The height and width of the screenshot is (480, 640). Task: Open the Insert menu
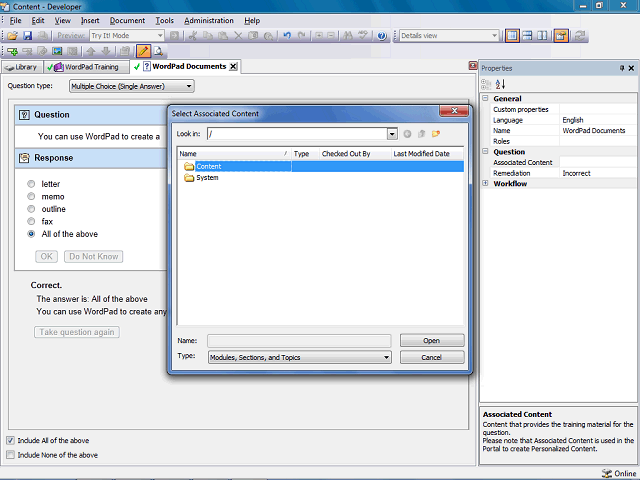[90, 20]
